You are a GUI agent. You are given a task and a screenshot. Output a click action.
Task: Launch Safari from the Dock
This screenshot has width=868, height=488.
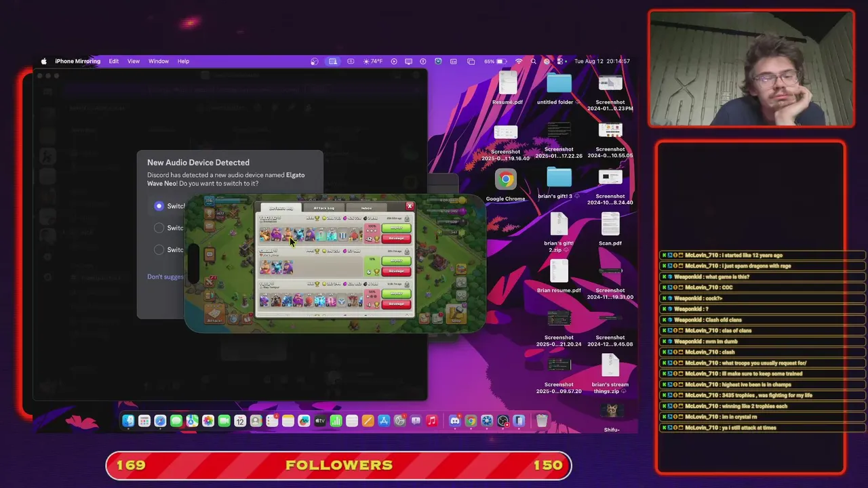[160, 421]
